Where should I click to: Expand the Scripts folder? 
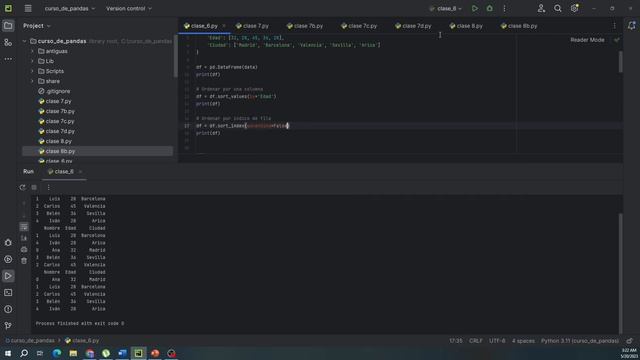click(33, 71)
